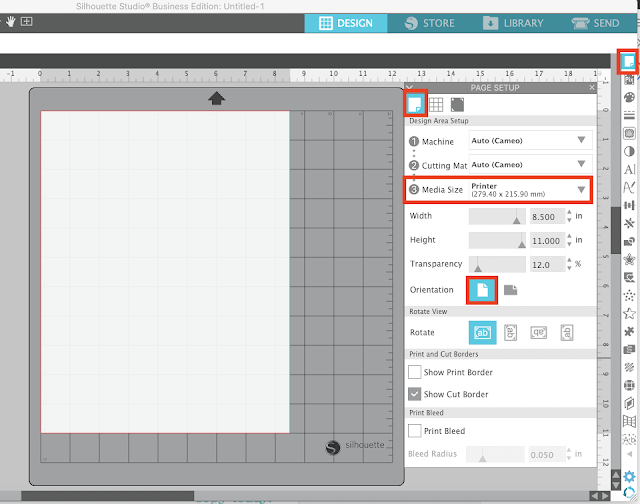Open the Nesting panel

point(629,349)
